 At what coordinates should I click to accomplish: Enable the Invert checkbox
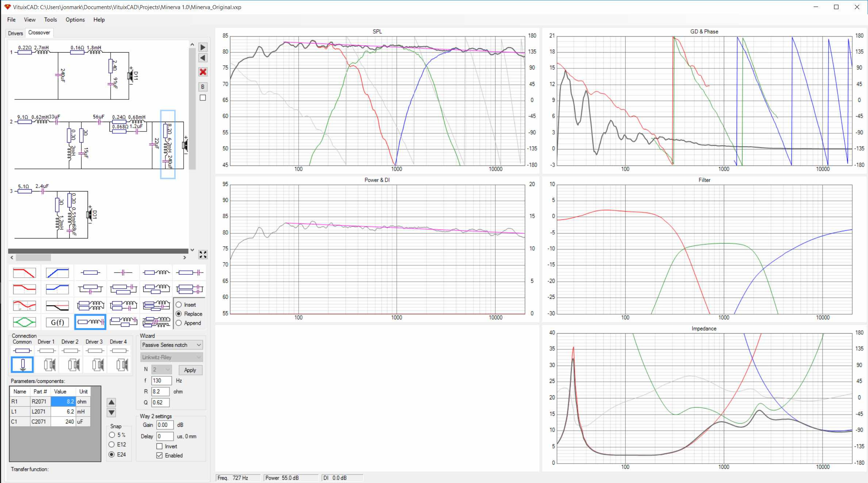[x=160, y=446]
